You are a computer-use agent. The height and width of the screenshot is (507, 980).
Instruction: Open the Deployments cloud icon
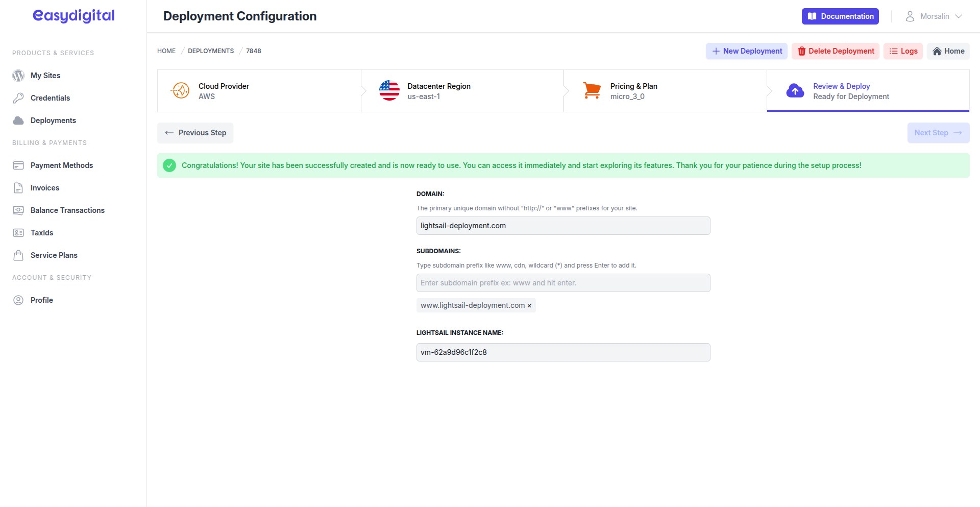[x=18, y=120]
